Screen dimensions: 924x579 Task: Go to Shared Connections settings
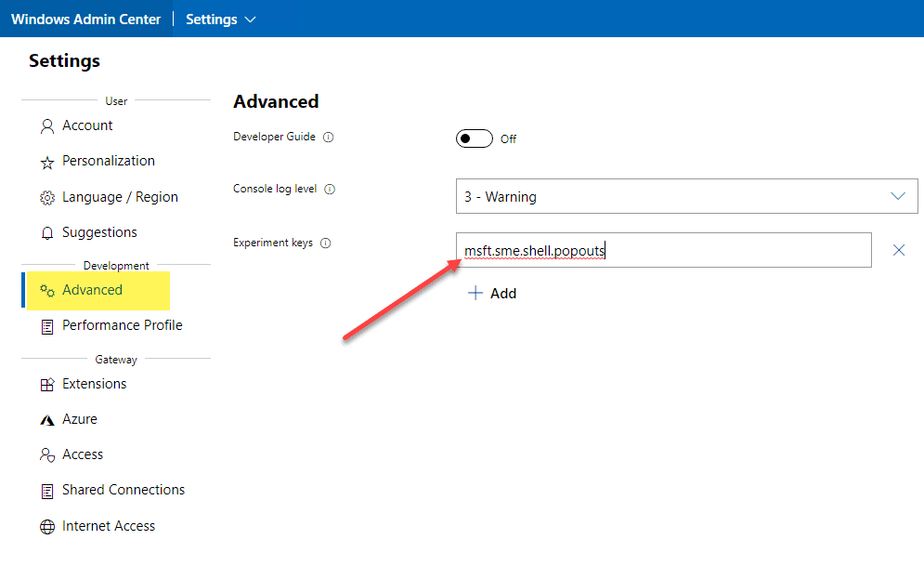[x=123, y=490]
